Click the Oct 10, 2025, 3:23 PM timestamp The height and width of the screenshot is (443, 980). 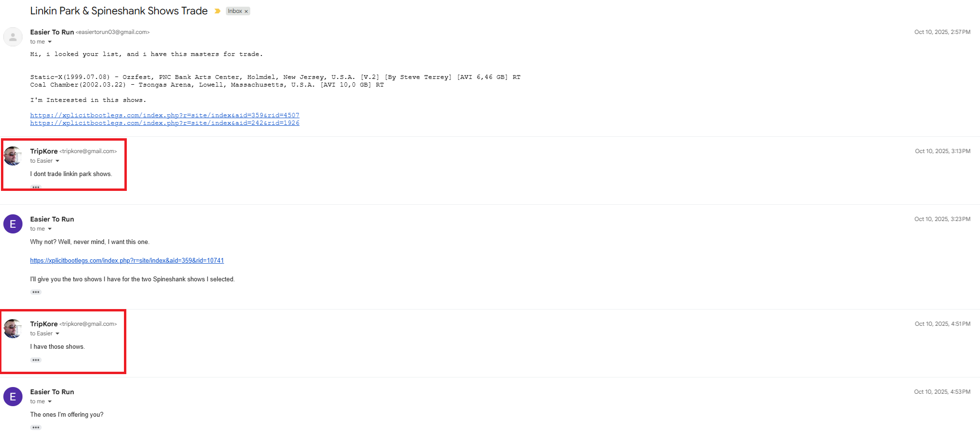[x=942, y=219]
